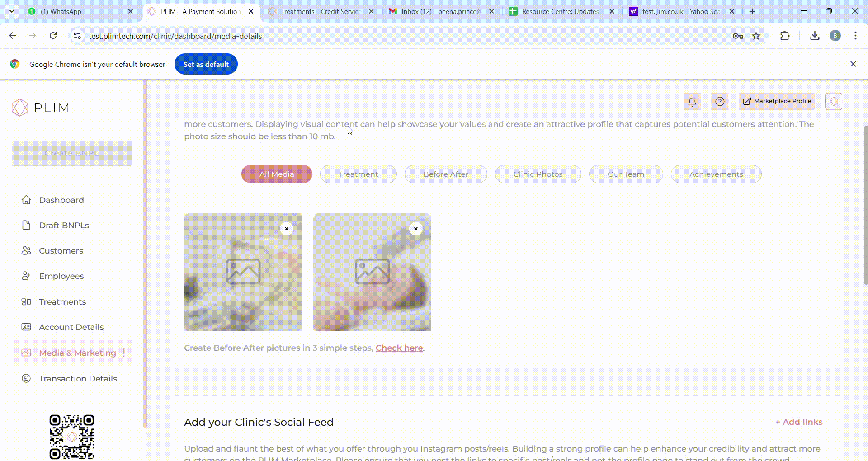Close the Gmail Inbox tab
The width and height of the screenshot is (868, 461).
click(x=491, y=11)
